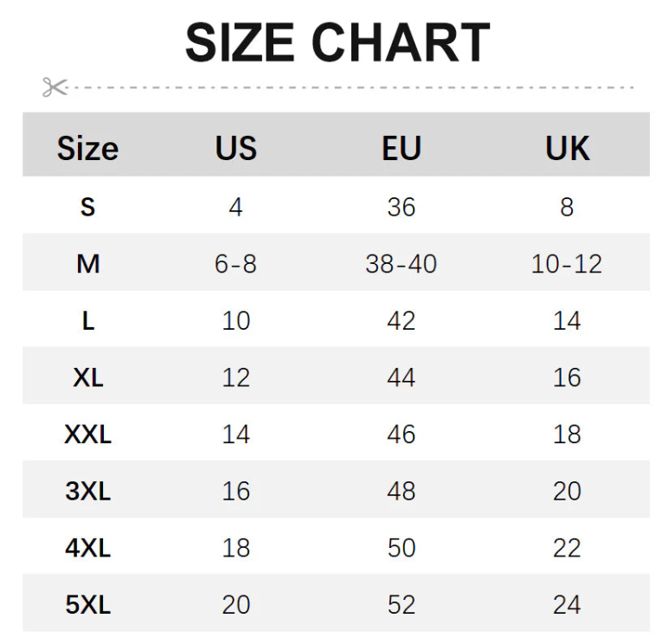Click the EU value 50

tap(402, 548)
